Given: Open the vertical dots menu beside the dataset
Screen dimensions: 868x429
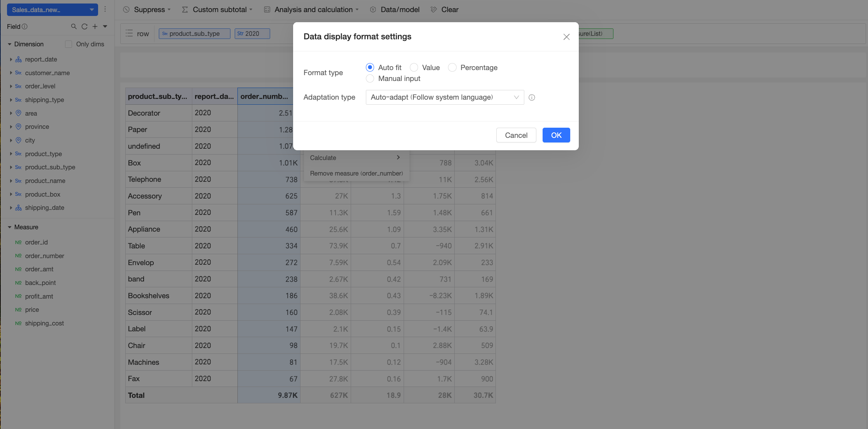Looking at the screenshot, I should [x=105, y=9].
